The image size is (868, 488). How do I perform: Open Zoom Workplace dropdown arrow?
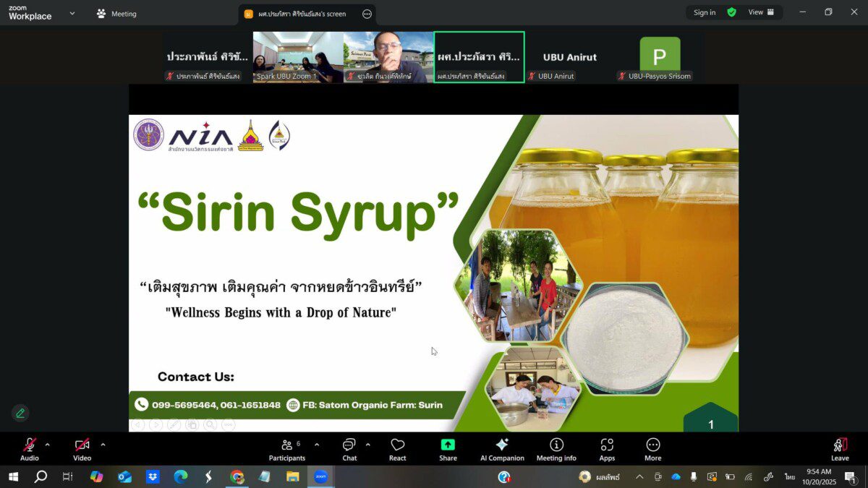click(x=72, y=13)
